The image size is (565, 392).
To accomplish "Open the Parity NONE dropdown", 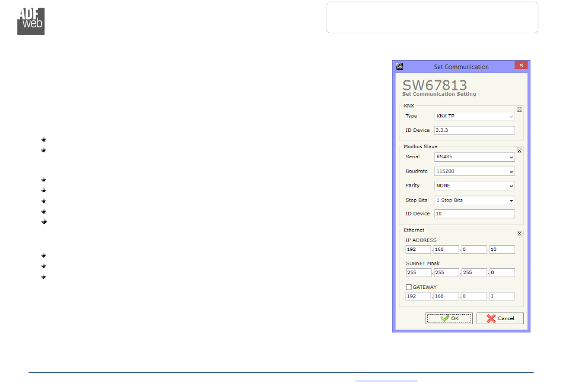I will (x=474, y=186).
